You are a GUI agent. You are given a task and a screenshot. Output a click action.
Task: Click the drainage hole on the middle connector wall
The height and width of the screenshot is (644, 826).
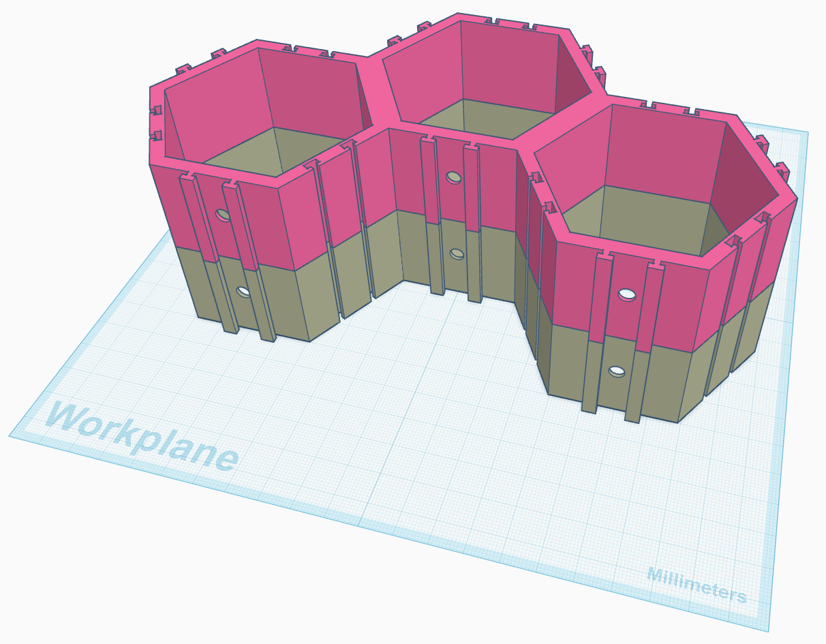[x=453, y=177]
